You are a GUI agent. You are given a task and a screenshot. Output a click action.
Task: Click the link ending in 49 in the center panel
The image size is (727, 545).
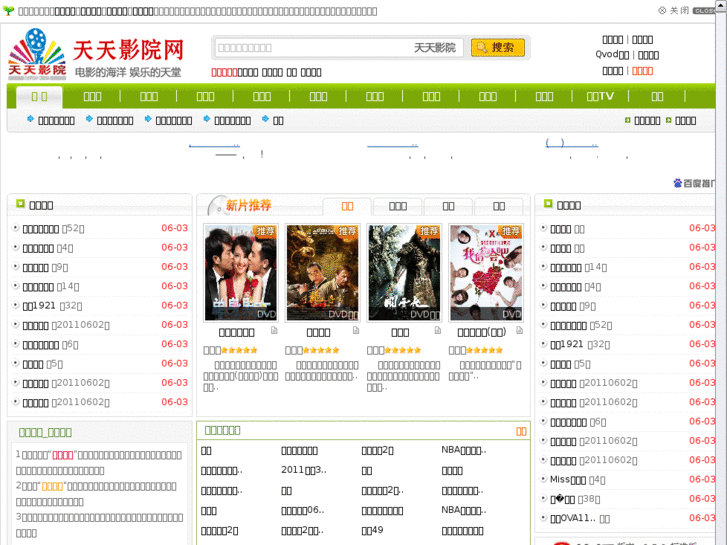pos(372,530)
